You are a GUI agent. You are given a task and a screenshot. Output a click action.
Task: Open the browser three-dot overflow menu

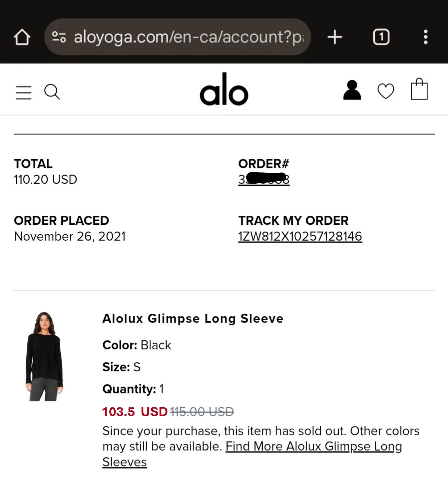[x=426, y=37]
